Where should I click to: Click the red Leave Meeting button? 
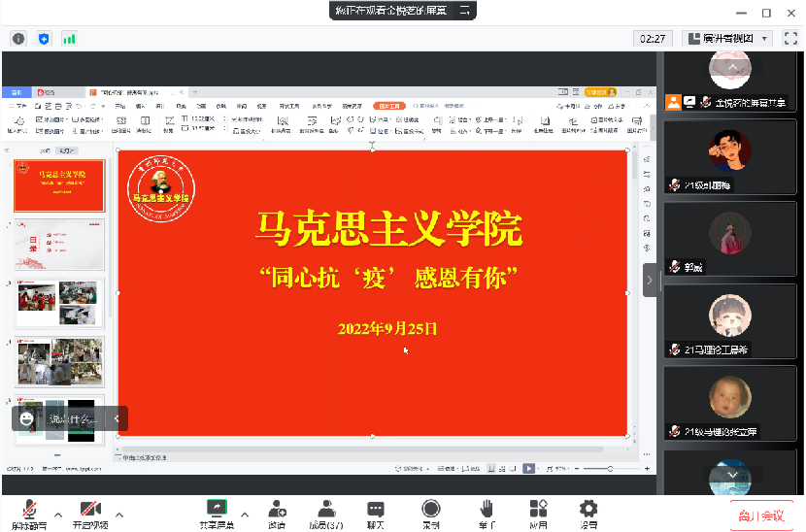(760, 516)
